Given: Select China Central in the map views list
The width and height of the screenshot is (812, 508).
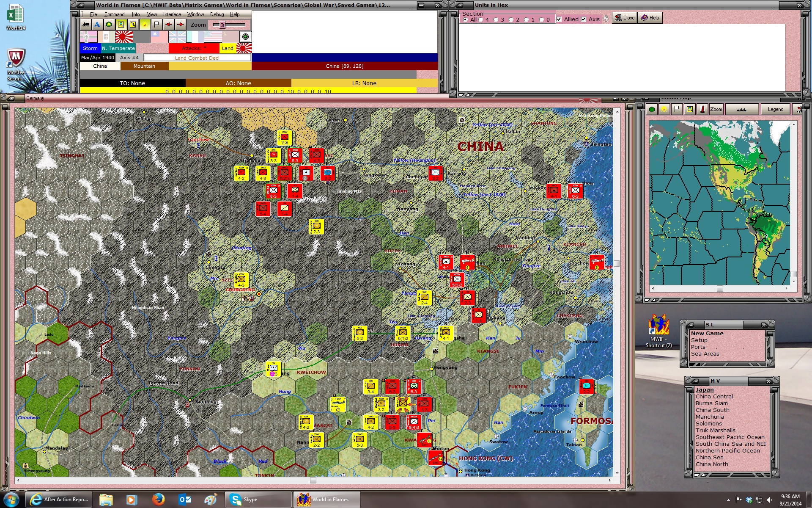Looking at the screenshot, I should point(714,397).
